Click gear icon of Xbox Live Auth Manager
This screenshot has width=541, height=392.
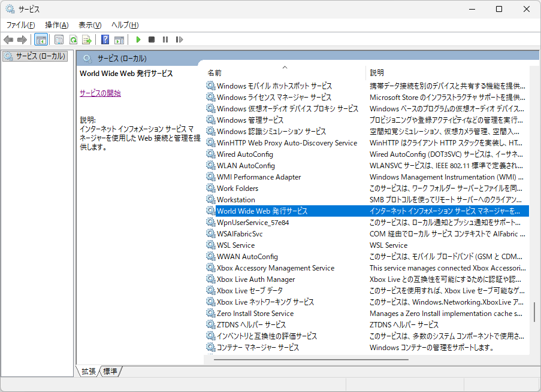pos(210,279)
